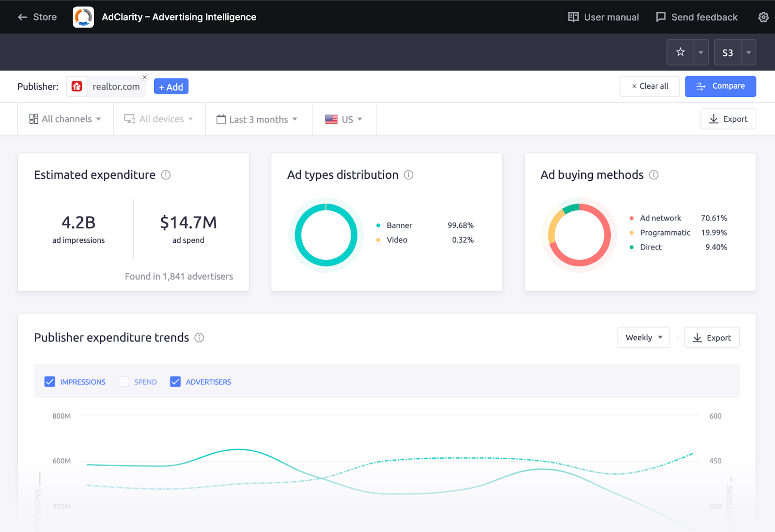Click the back arrow next to Store
775x532 pixels.
coord(22,17)
